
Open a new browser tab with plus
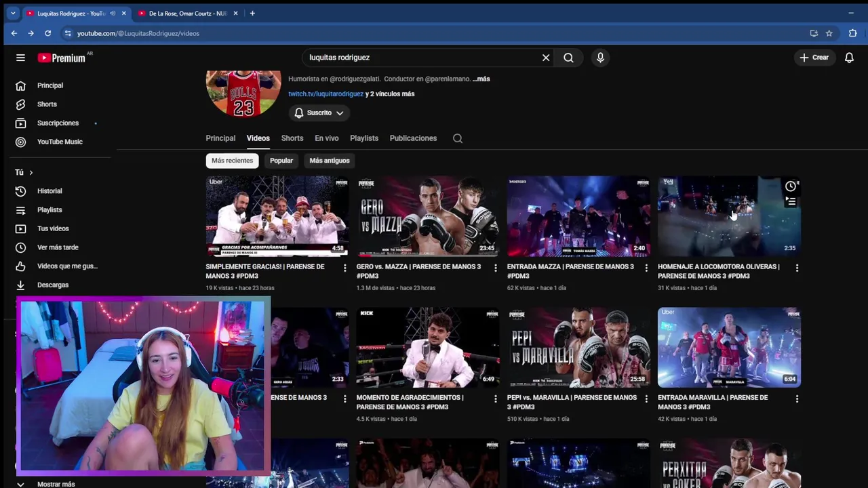point(252,13)
